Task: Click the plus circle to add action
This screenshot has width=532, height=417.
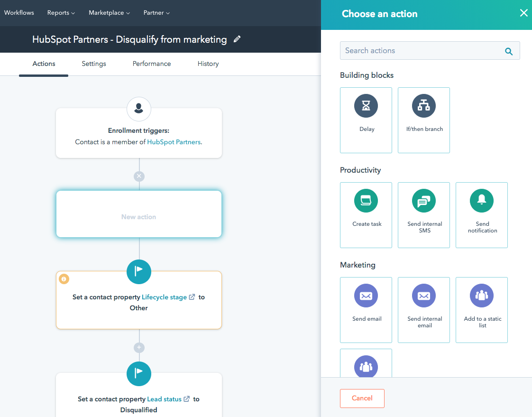Action: pyautogui.click(x=139, y=347)
